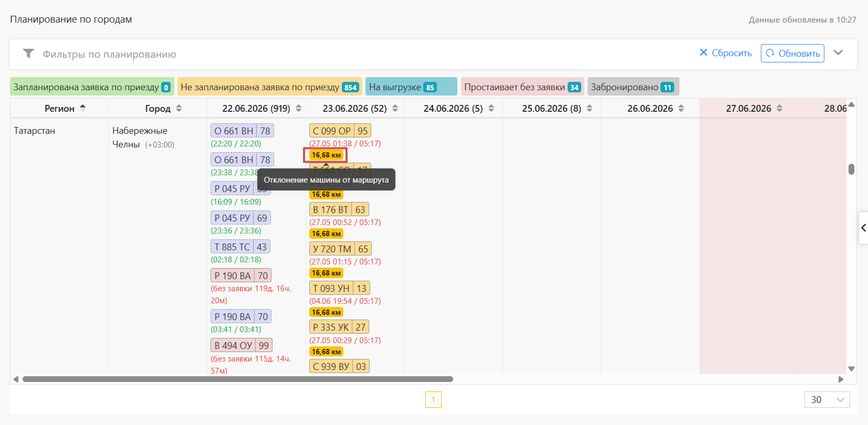Click 16,68 км badge under Т 093 УН 13
The image size is (868, 425).
326,313
